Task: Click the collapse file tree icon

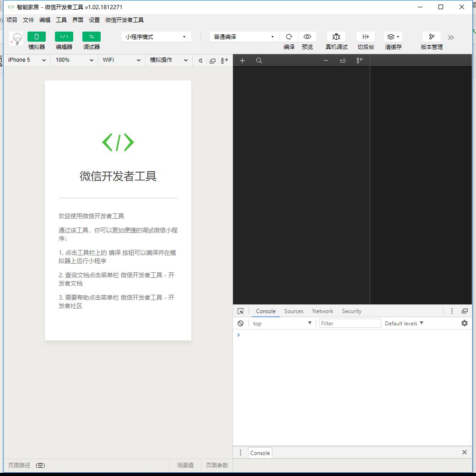Action: 343,60
